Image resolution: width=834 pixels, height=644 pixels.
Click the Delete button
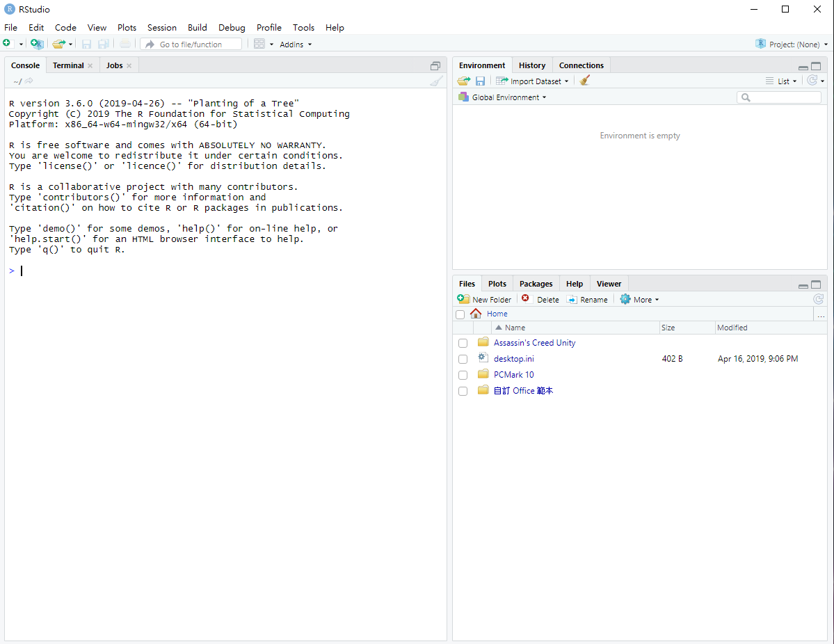(540, 300)
